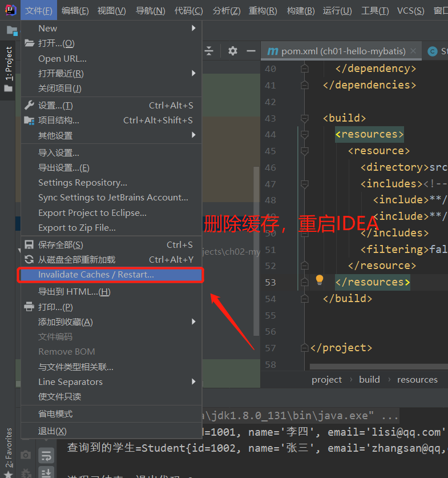
Task: Open project view settings gear icon
Action: tap(233, 51)
